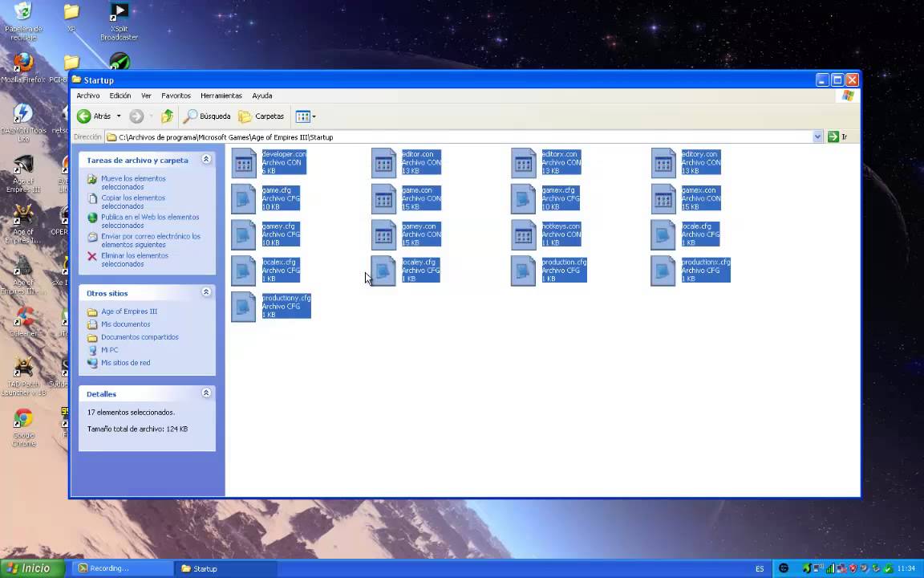Click the Atrás back arrow button
This screenshot has width=924, height=578.
click(x=94, y=116)
